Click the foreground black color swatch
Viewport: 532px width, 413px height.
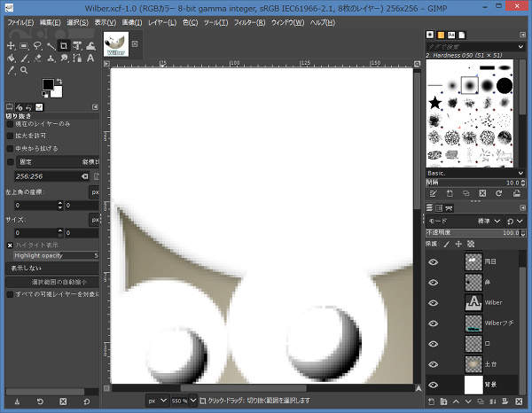coord(48,86)
